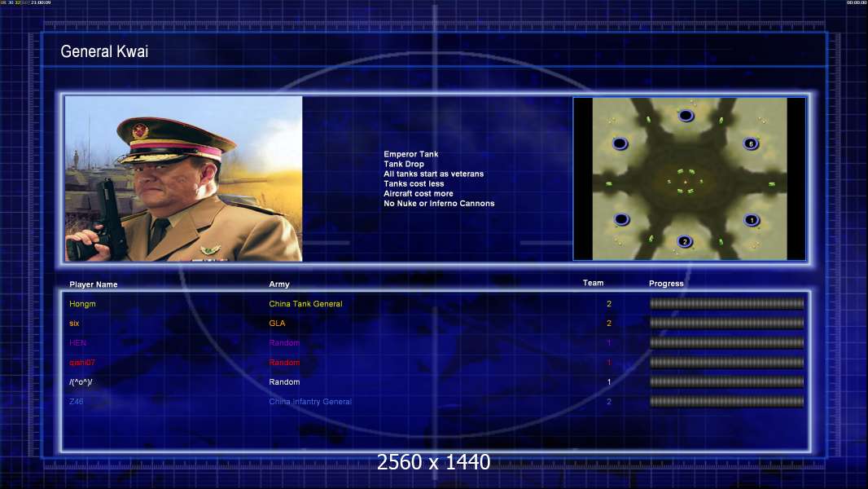Viewport: 868px width, 489px height.
Task: Click Z46's loading progress bar
Action: pyautogui.click(x=727, y=402)
